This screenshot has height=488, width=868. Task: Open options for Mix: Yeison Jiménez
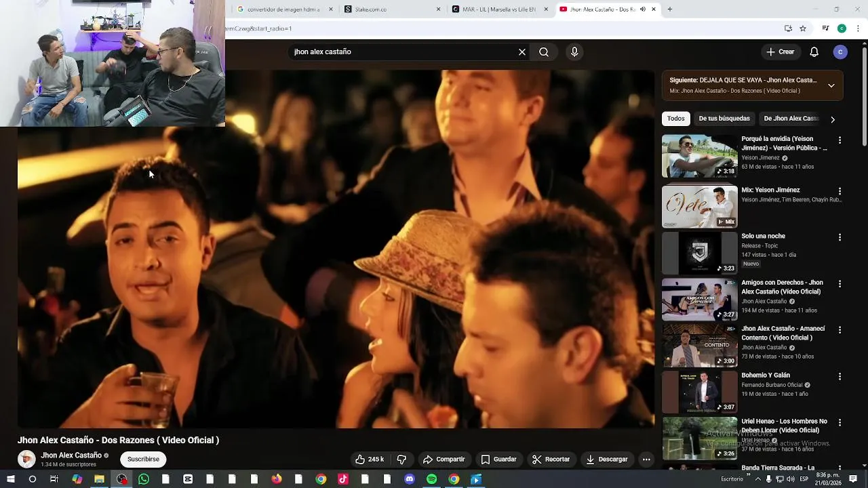point(840,192)
